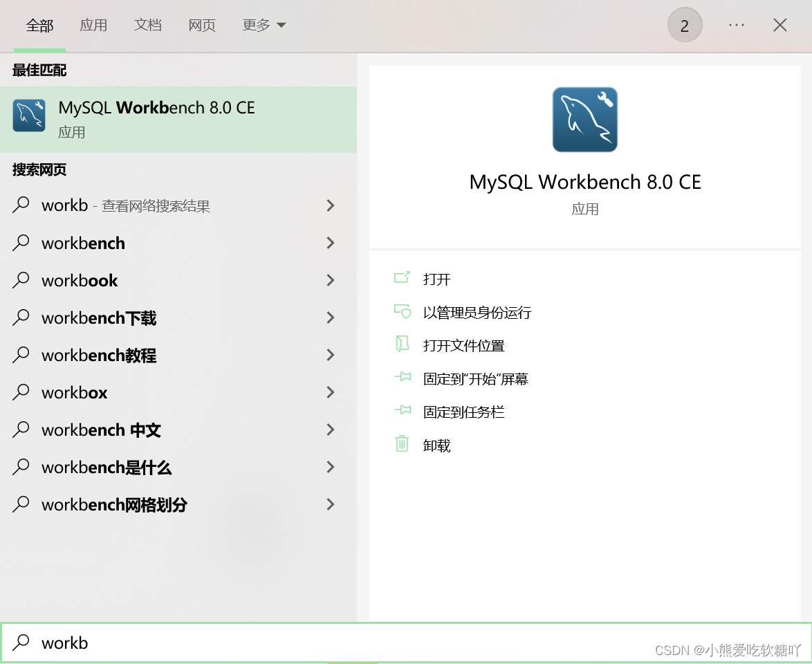Select the workbook web suggestion text
The image size is (812, 664).
[80, 280]
